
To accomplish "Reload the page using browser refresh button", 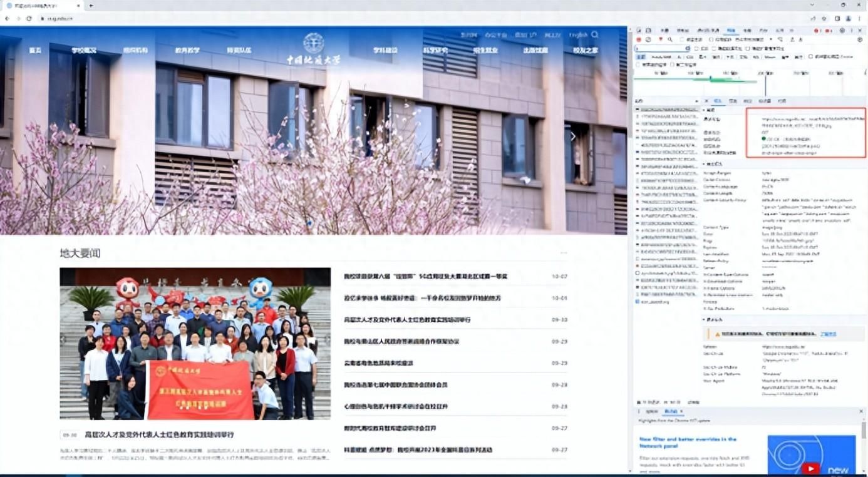I will (x=29, y=19).
